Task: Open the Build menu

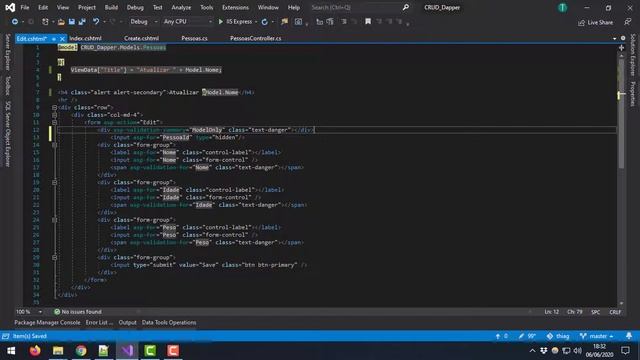Action: point(111,7)
